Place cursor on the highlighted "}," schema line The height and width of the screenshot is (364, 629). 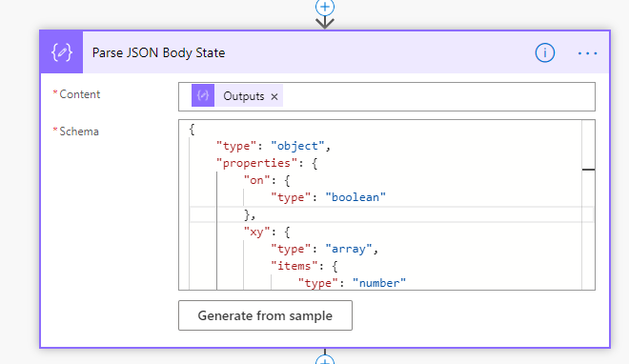point(391,214)
